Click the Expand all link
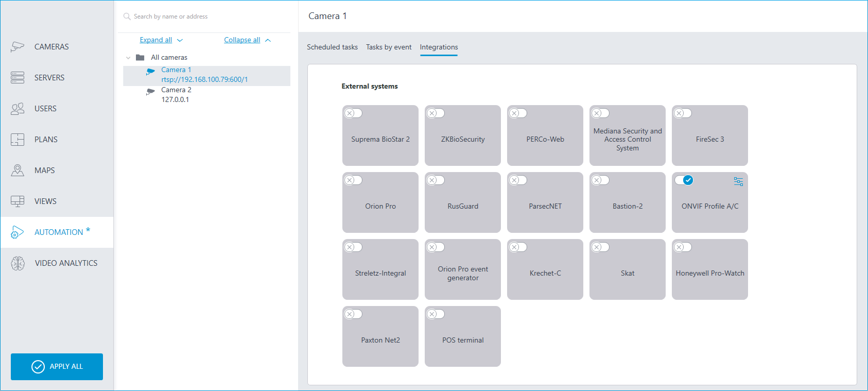868x391 pixels. coord(156,40)
